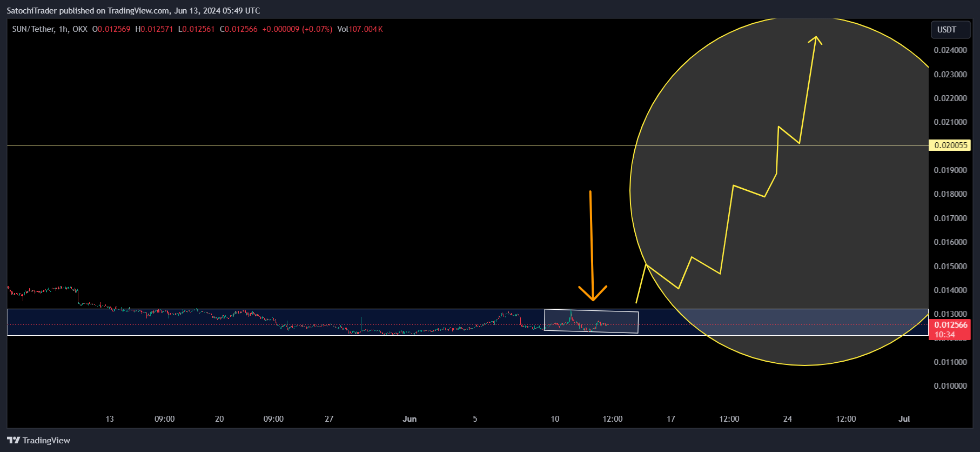This screenshot has width=980, height=452.
Task: Click the TradingView logo at bottom left
Action: 38,440
